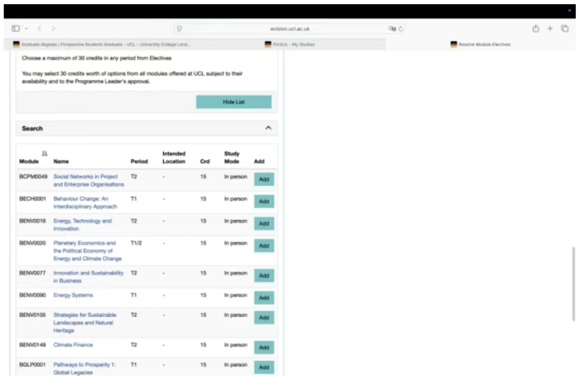579x392 pixels.
Task: Collapse the Search panel chevron
Action: pos(268,128)
